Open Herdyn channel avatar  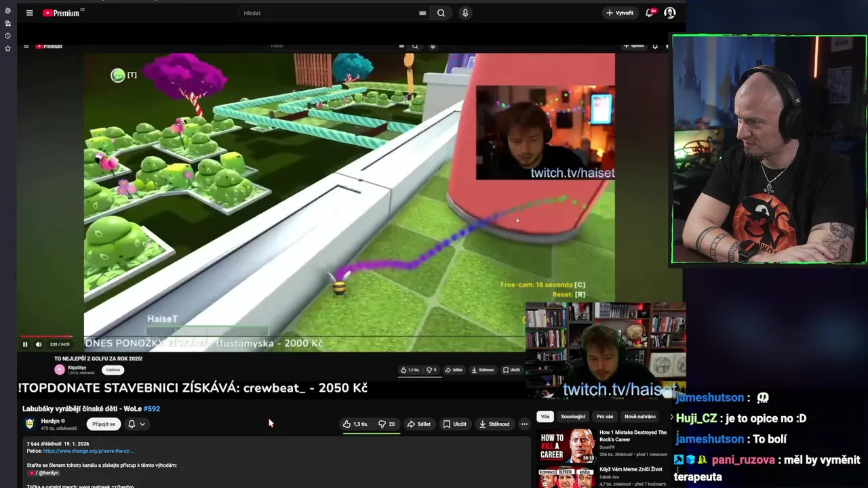30,424
